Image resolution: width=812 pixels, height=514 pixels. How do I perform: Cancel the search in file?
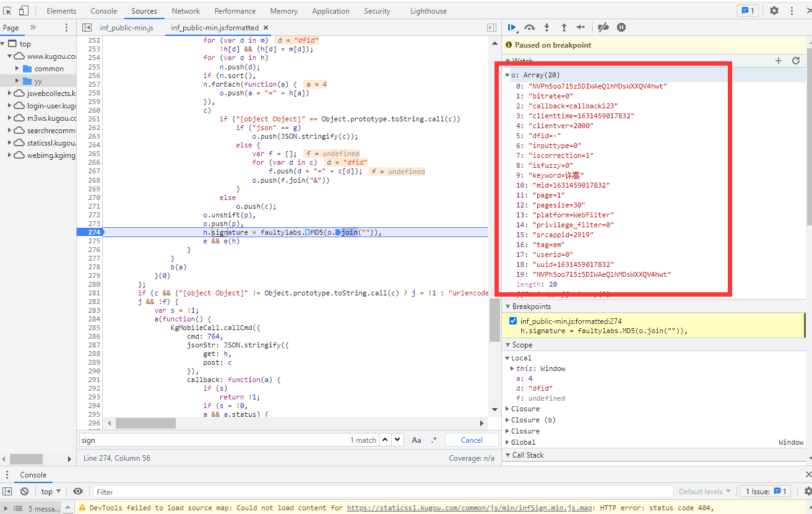pyautogui.click(x=472, y=440)
